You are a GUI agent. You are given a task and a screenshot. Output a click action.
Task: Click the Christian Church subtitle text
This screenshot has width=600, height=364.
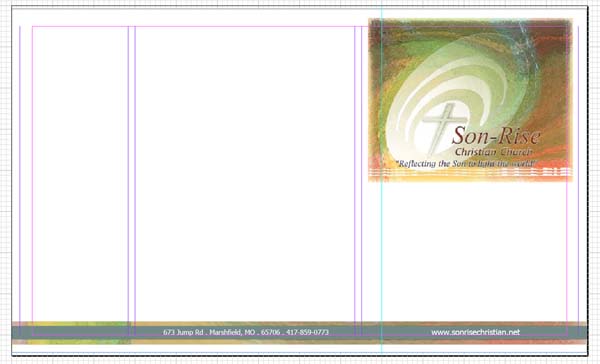pyautogui.click(x=494, y=152)
